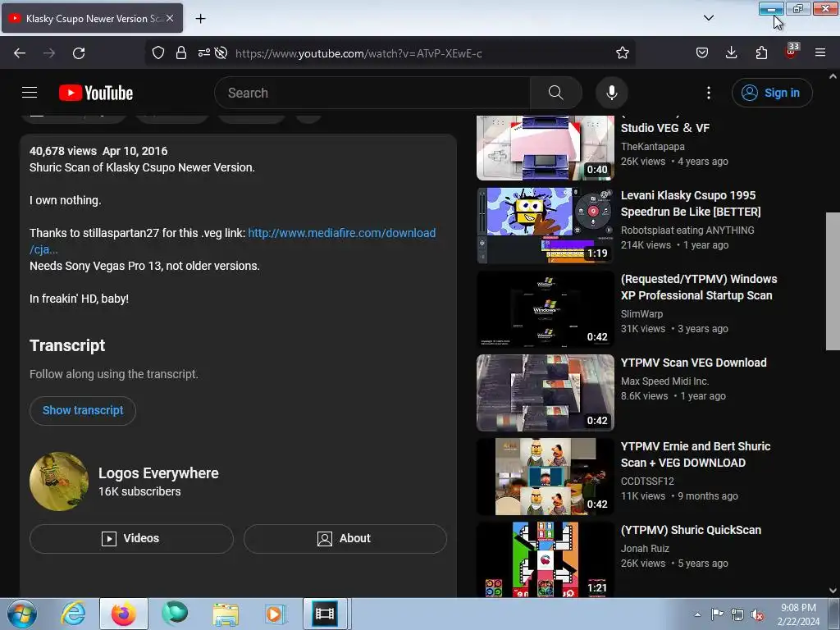Go to YouTube home via logo
Image resolution: width=840 pixels, height=630 pixels.
[x=96, y=93]
